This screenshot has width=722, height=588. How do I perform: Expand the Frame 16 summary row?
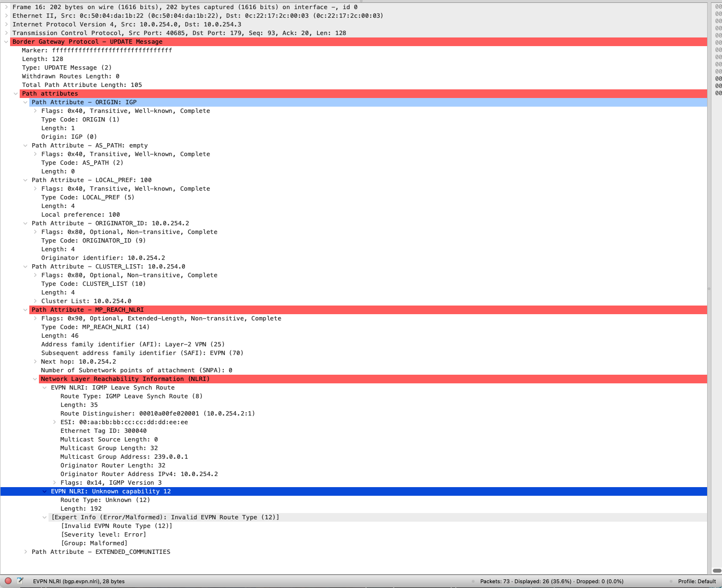click(x=6, y=7)
